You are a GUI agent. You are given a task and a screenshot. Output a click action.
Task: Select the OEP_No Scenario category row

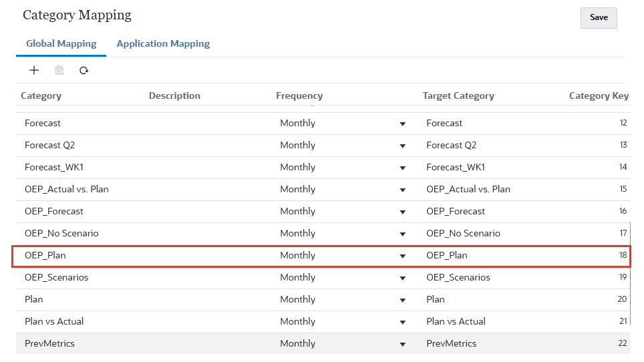tap(61, 233)
